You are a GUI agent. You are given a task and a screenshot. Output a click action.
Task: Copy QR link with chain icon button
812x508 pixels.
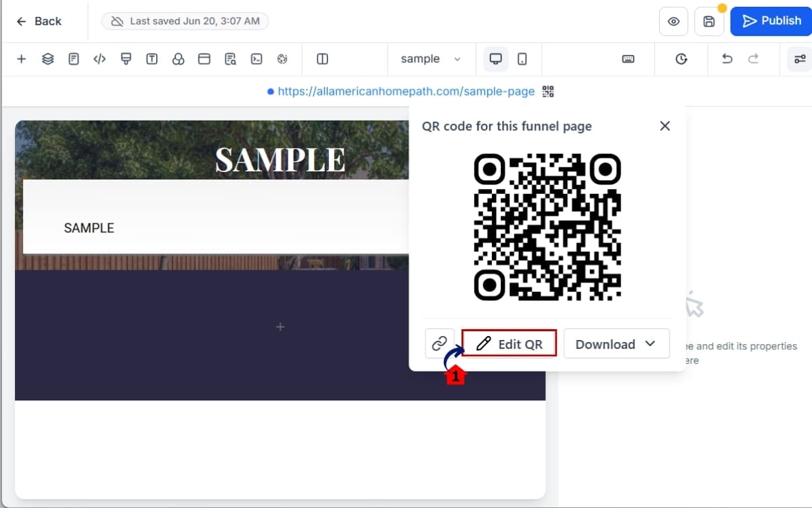point(440,343)
